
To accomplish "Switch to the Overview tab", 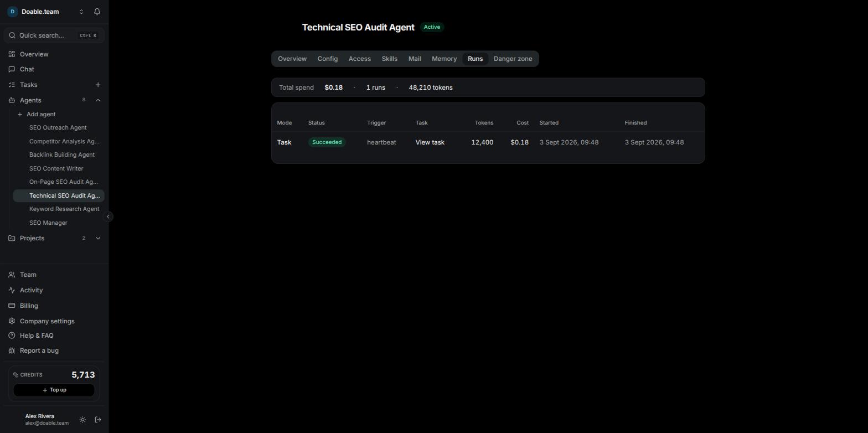I will (292, 59).
